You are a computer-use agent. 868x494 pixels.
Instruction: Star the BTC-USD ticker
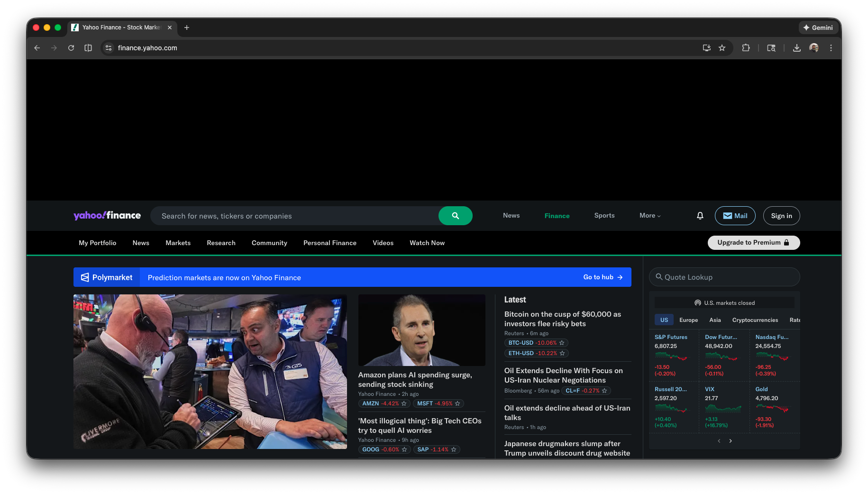coord(562,343)
